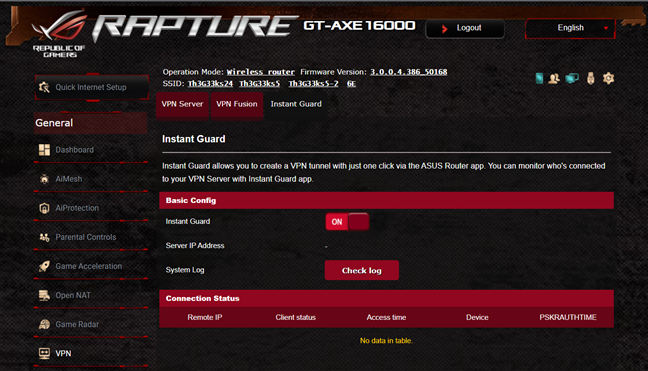Open AiMesh from the sidebar menu
This screenshot has width=648, height=371.
(x=91, y=179)
